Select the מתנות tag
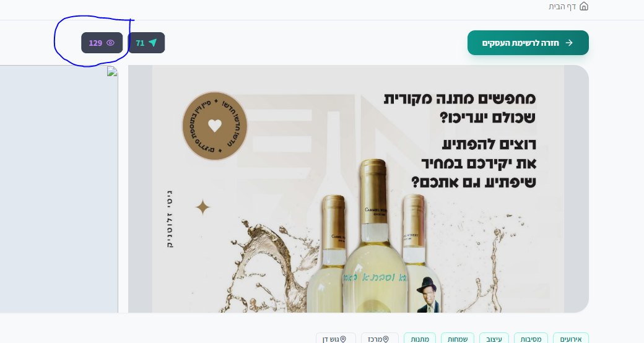 click(420, 339)
